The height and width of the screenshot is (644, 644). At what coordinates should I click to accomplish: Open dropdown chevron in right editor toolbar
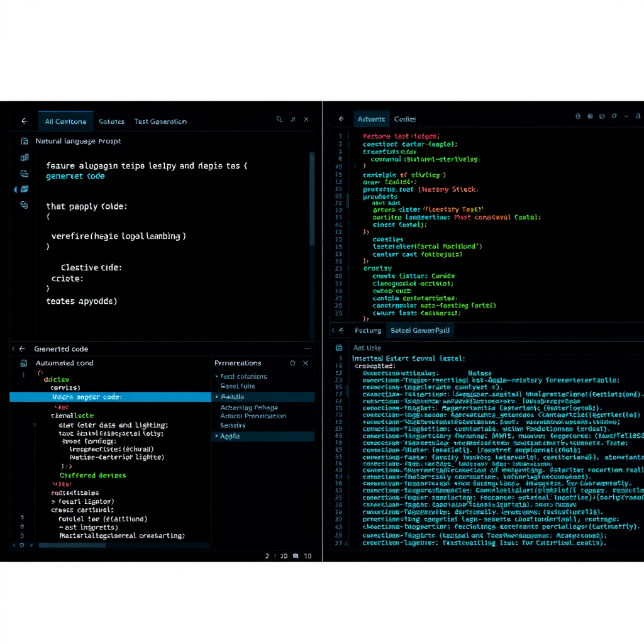tap(626, 116)
